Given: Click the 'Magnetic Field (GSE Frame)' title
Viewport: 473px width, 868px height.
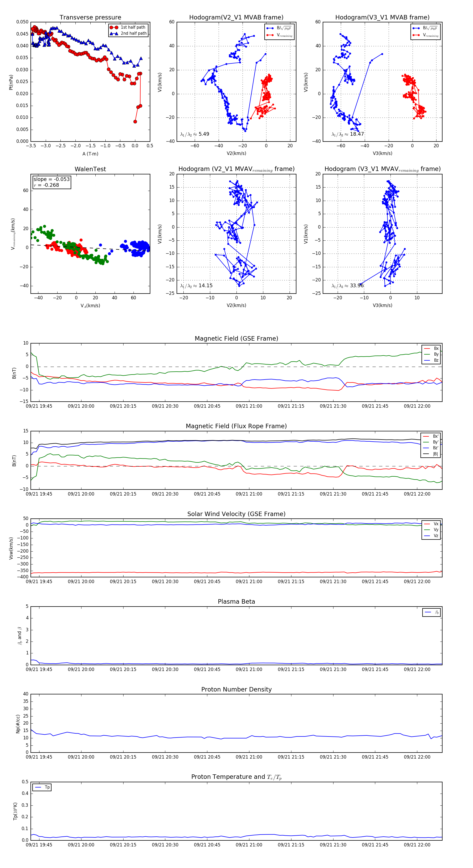Looking at the screenshot, I should pos(236,339).
